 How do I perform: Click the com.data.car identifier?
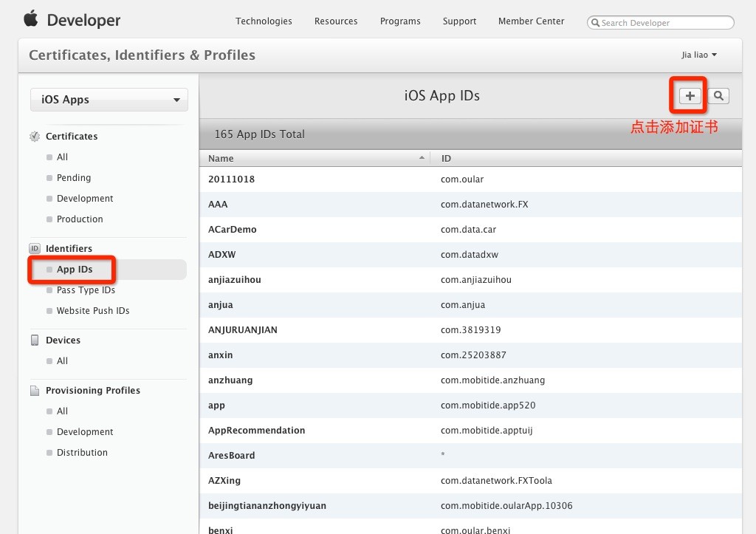(468, 230)
